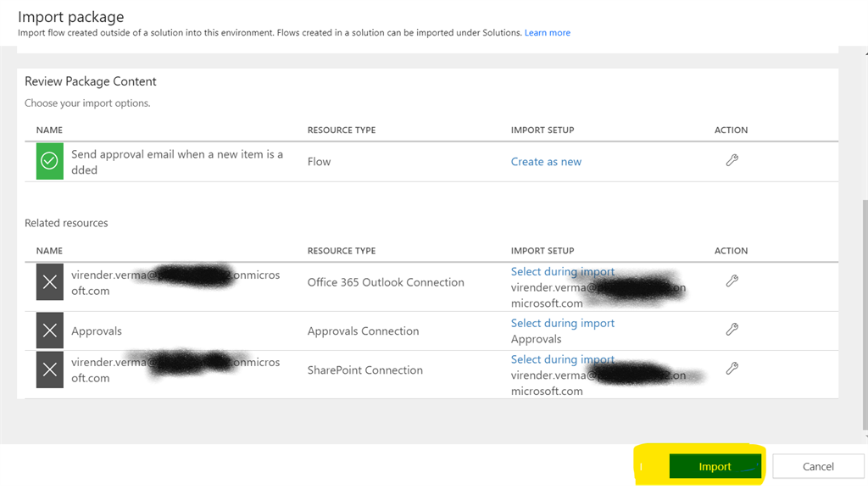This screenshot has height=489, width=868.
Task: Click the Resource Type column header in top table
Action: (342, 131)
